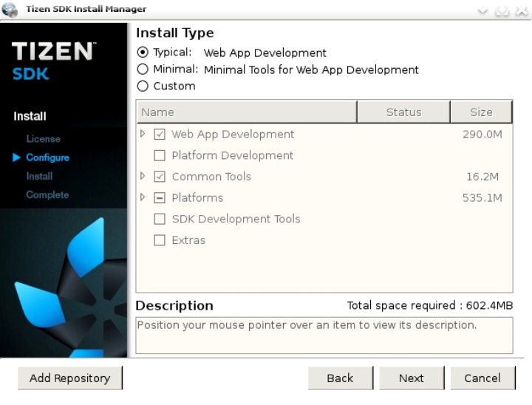Click the Extras row label
This screenshot has width=532, height=405.
click(x=188, y=240)
